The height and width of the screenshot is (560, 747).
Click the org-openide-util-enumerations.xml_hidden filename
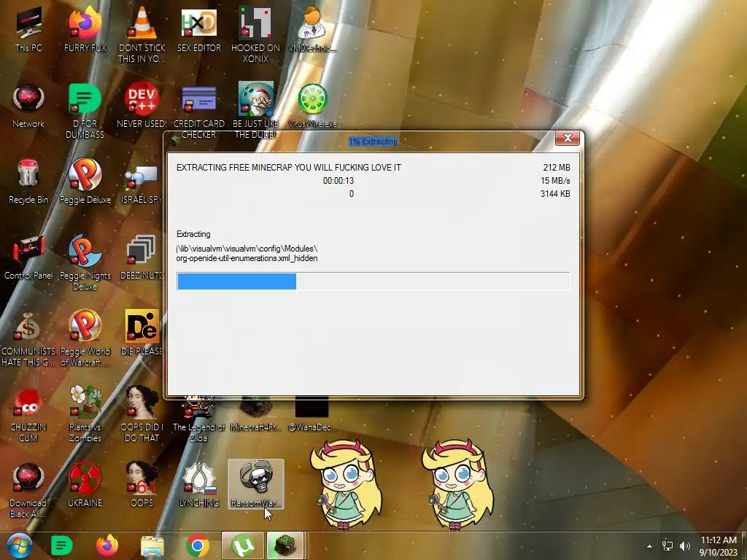tap(247, 258)
